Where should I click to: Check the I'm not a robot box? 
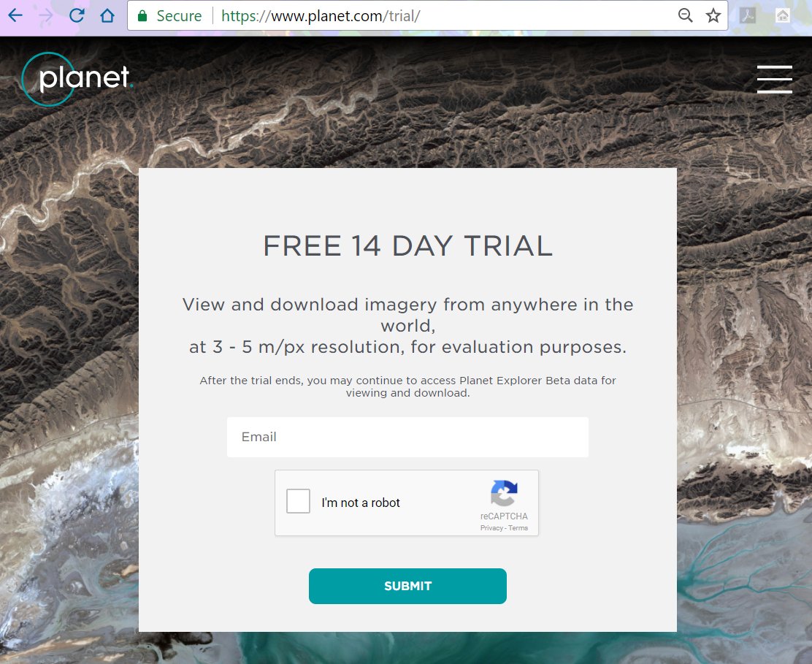[298, 501]
